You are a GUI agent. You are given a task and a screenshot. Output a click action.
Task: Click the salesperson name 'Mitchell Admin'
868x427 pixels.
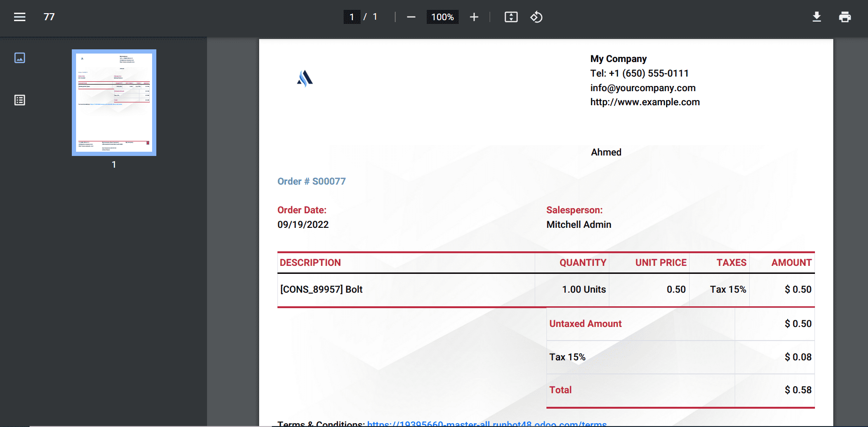[579, 225]
